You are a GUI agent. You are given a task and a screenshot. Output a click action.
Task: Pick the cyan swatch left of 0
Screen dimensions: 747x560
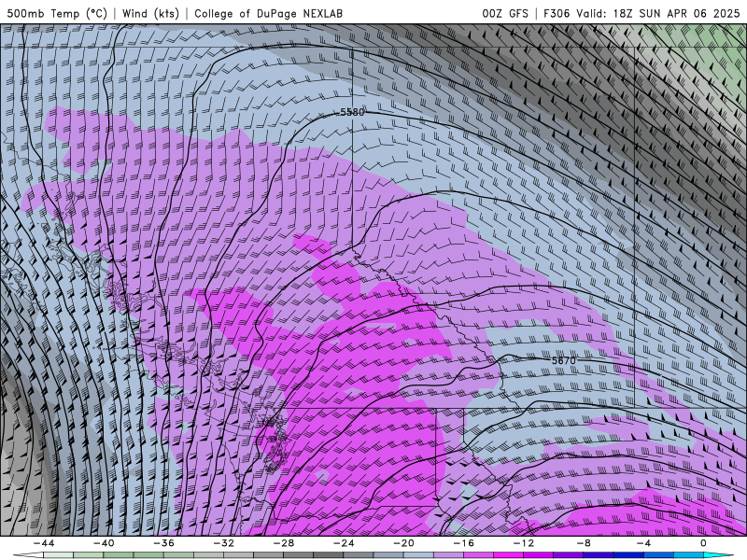[689, 555]
